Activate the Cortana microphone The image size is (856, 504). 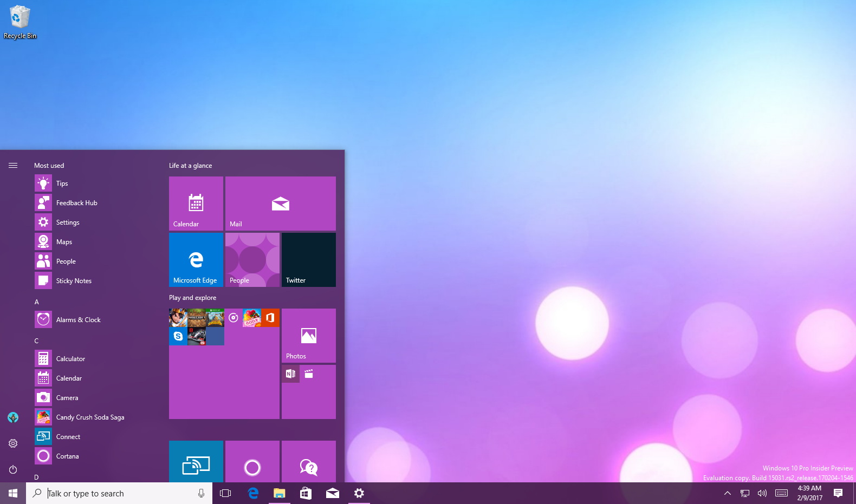[x=201, y=493]
